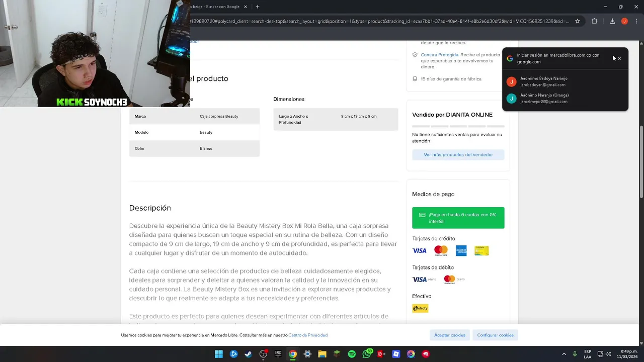Open Chrome downloads icon
Screen dimensions: 644x362
(x=612, y=21)
